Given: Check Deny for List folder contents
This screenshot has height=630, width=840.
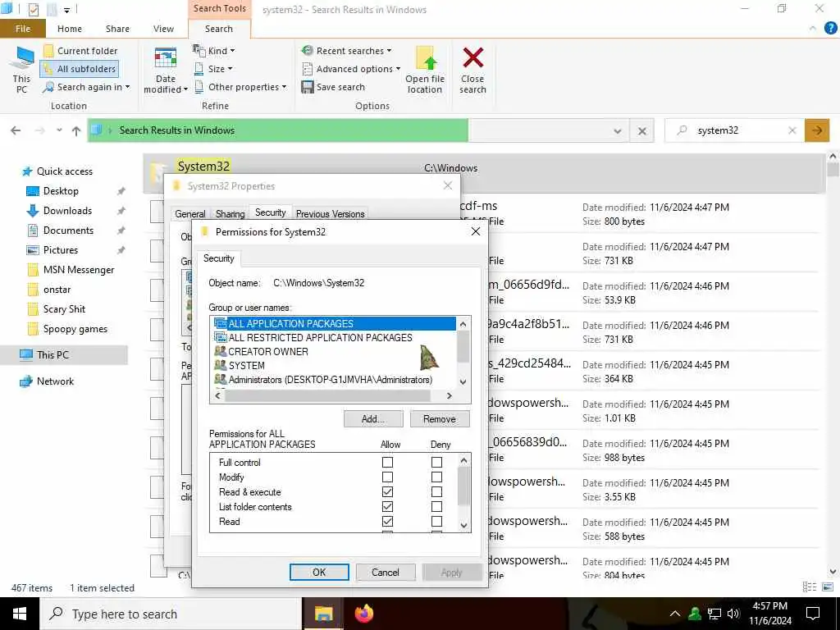Looking at the screenshot, I should [x=436, y=506].
